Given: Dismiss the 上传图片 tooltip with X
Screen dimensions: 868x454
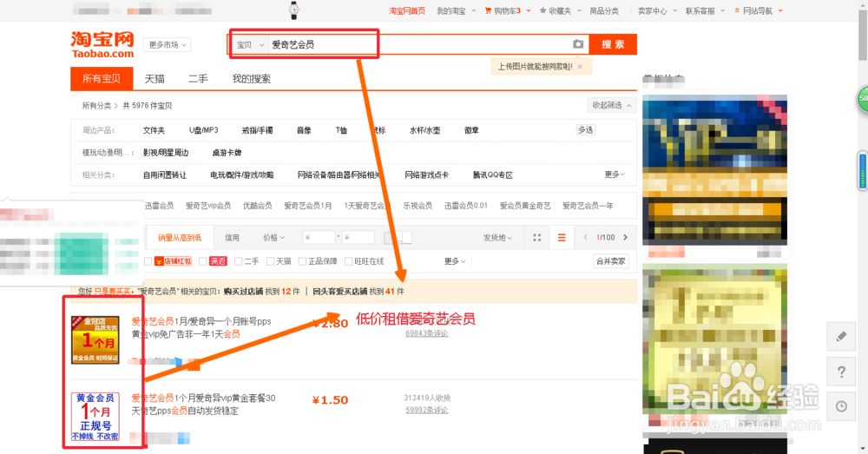Looking at the screenshot, I should coord(580,67).
